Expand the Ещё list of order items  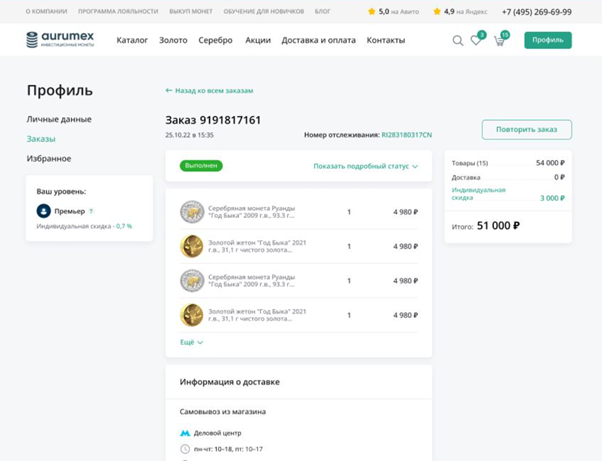click(x=191, y=342)
